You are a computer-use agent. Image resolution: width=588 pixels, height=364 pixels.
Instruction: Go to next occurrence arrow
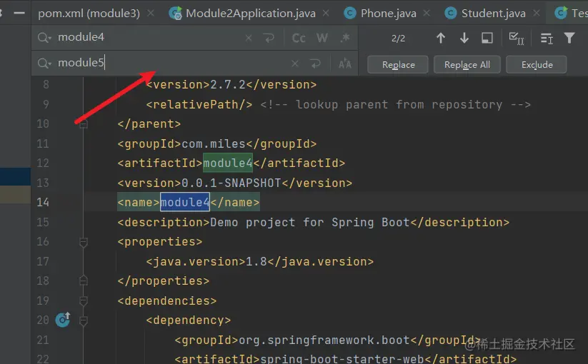tap(464, 38)
